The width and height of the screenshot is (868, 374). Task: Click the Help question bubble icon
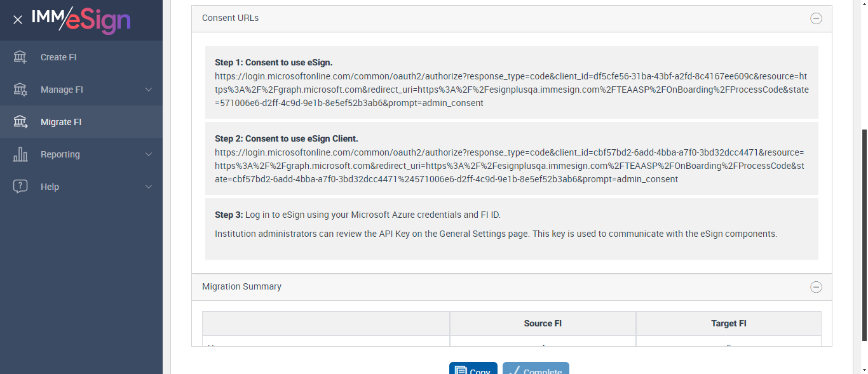pos(20,187)
